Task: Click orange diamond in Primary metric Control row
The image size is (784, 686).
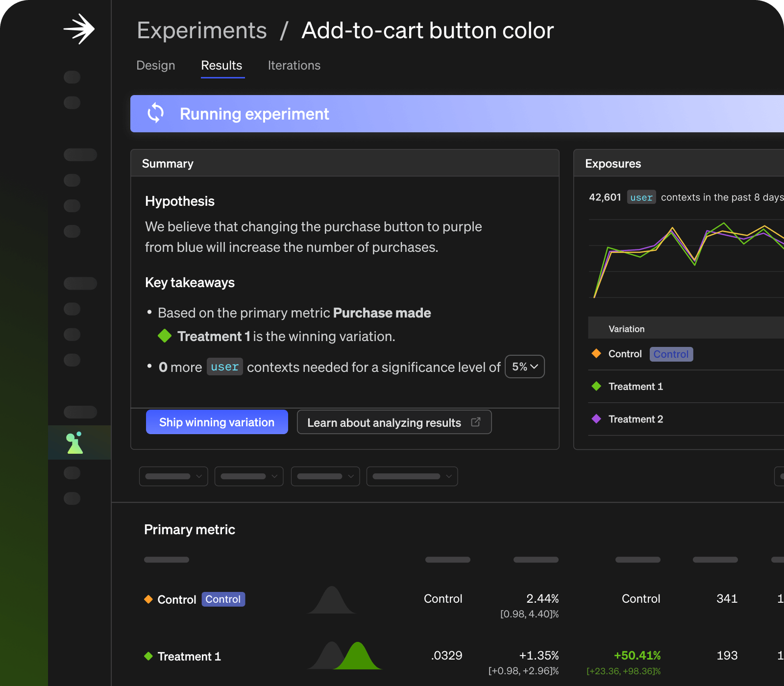Action: coord(148,599)
